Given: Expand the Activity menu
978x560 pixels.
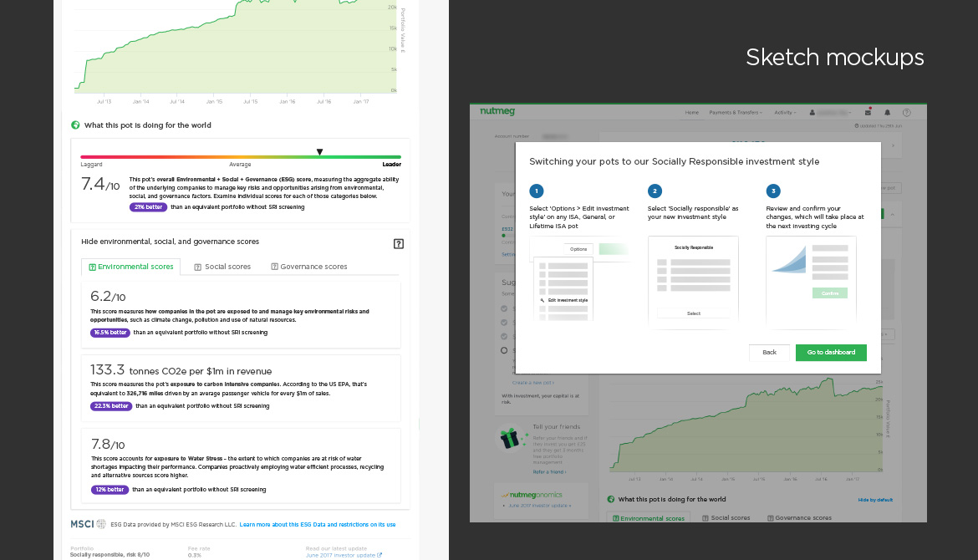Looking at the screenshot, I should pyautogui.click(x=784, y=112).
